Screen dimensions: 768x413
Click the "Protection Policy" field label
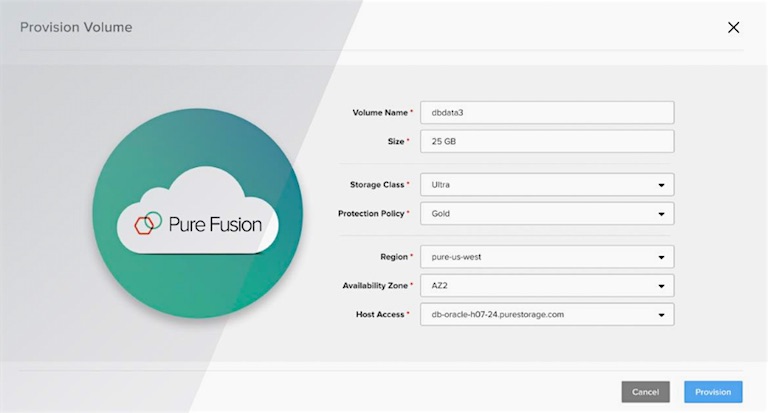click(x=371, y=214)
